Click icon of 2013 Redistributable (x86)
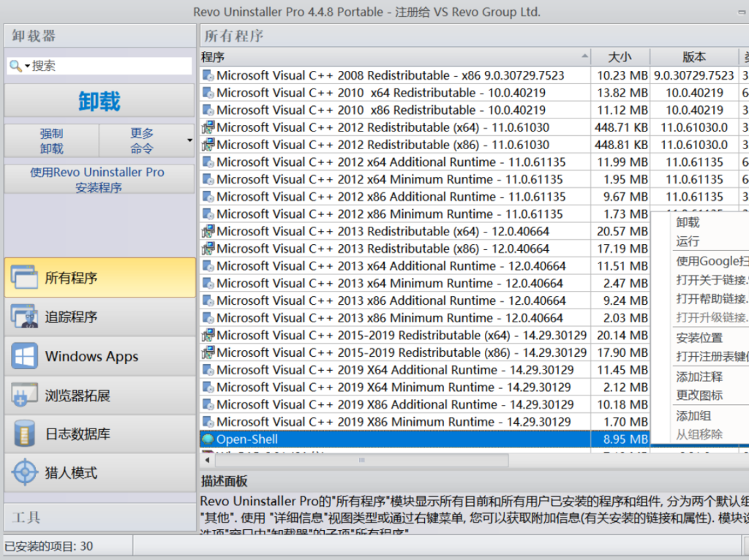This screenshot has height=560, width=749. [208, 249]
